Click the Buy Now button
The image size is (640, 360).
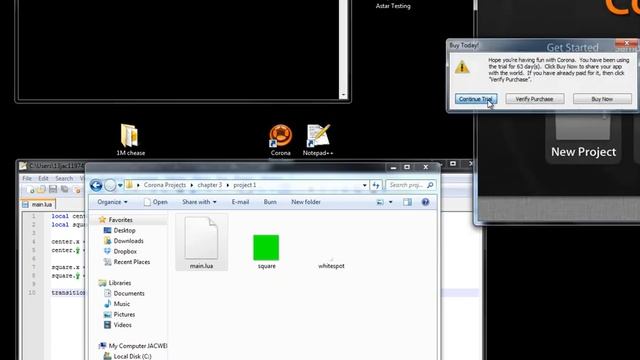[x=602, y=99]
